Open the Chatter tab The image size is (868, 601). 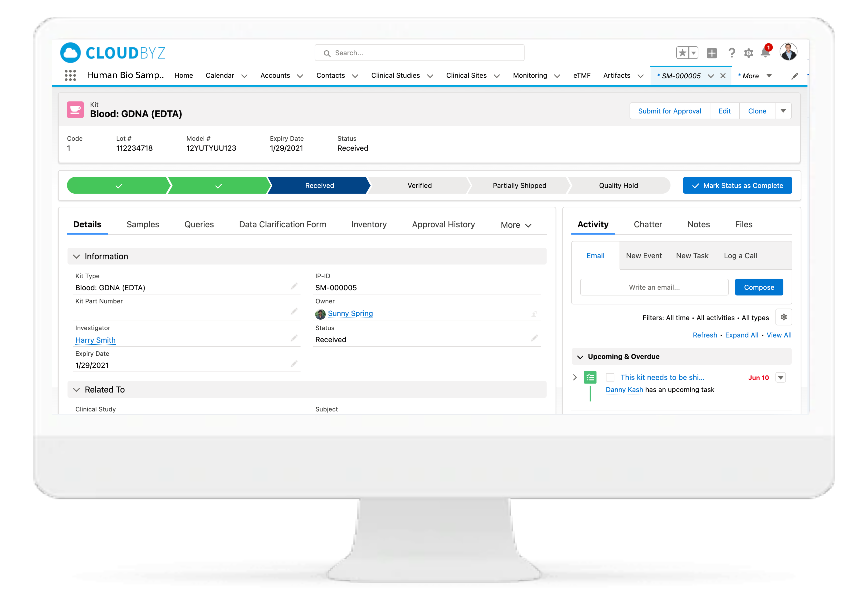coord(647,224)
